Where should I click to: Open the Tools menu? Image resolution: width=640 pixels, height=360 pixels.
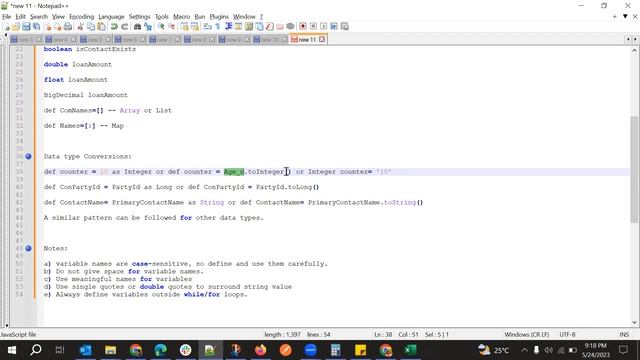(162, 17)
